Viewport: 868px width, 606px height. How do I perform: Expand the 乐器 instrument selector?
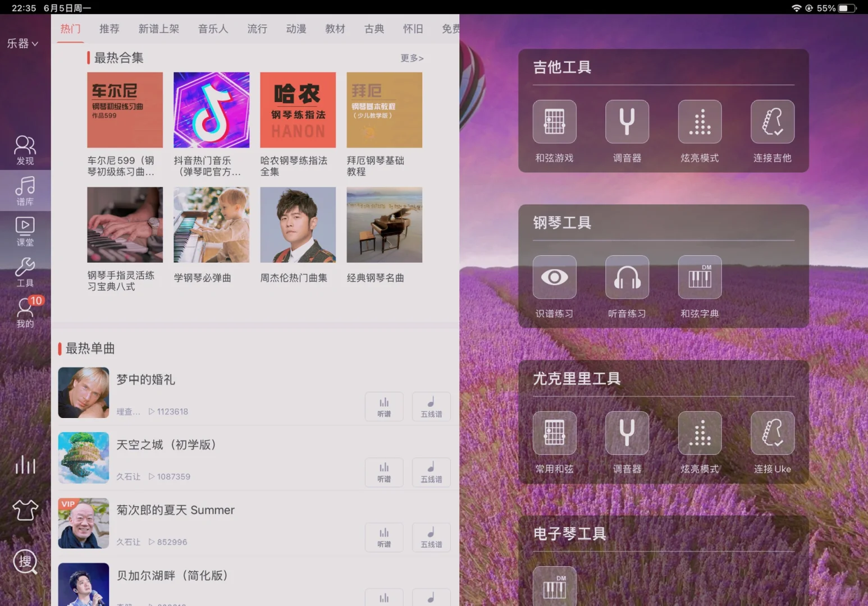(x=22, y=44)
